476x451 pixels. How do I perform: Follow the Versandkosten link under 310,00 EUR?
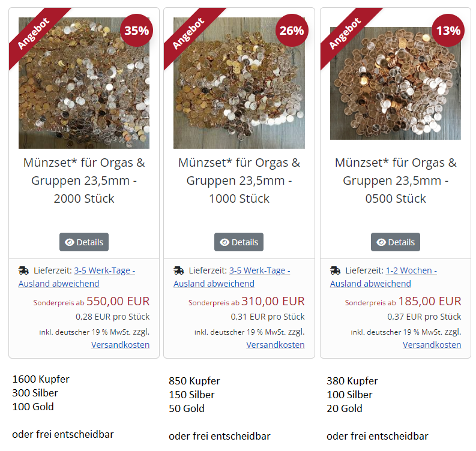276,345
